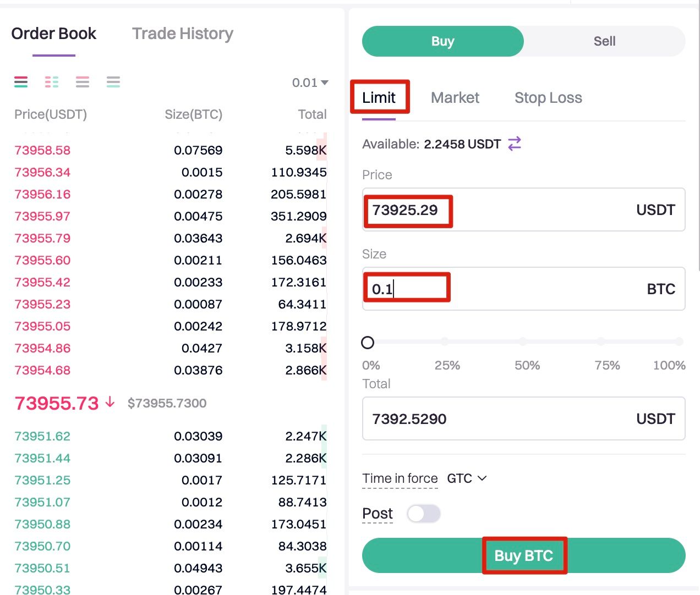
Task: Select combined order book view icon
Action: (21, 82)
